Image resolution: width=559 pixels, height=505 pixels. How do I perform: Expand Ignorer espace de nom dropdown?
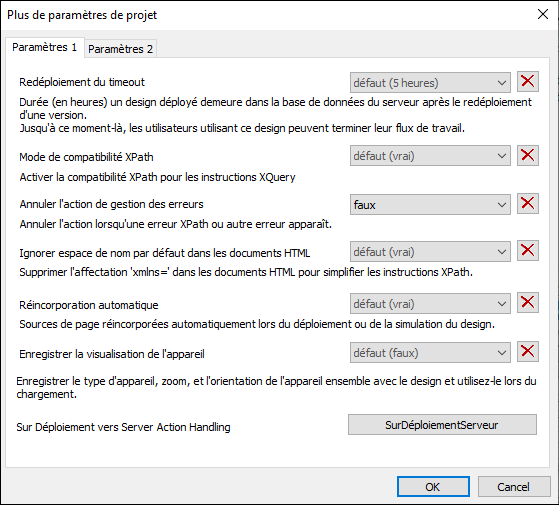[430, 252]
